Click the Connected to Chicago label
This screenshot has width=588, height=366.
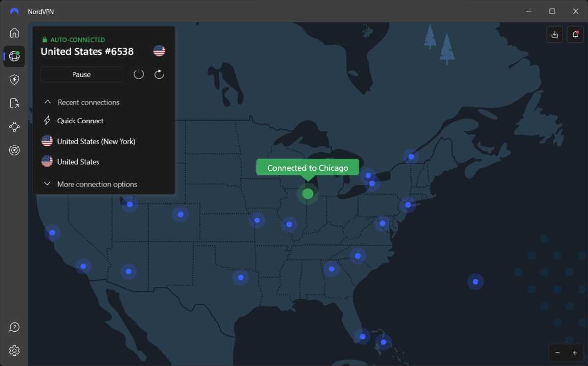pyautogui.click(x=308, y=168)
